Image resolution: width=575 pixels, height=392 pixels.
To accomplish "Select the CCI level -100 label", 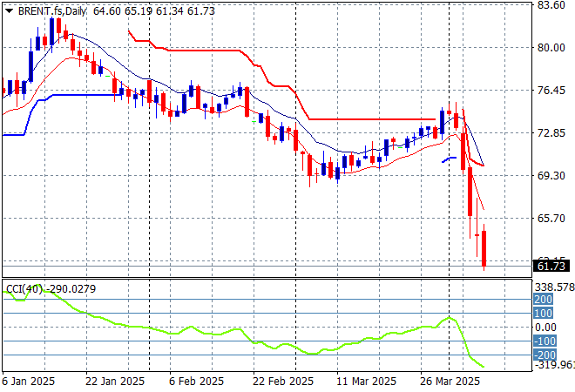I will 545,341.
